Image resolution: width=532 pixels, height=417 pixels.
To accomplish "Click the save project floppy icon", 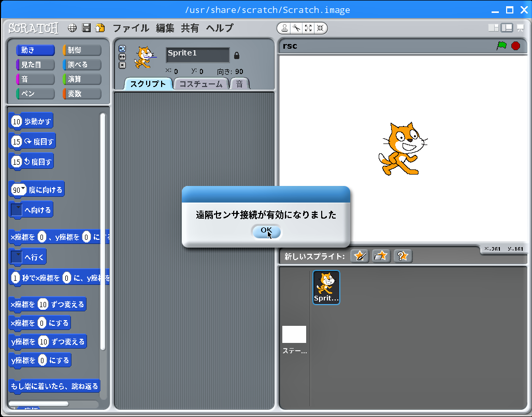I will pos(87,28).
